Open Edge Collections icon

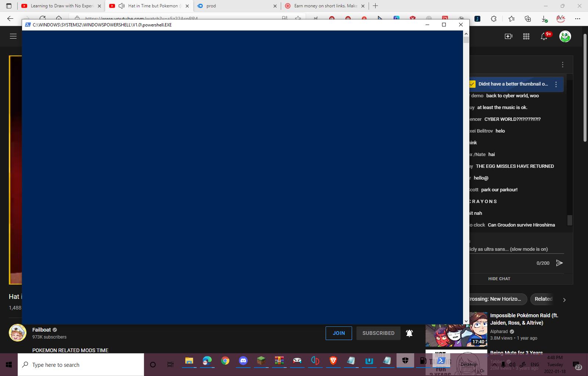point(528,19)
